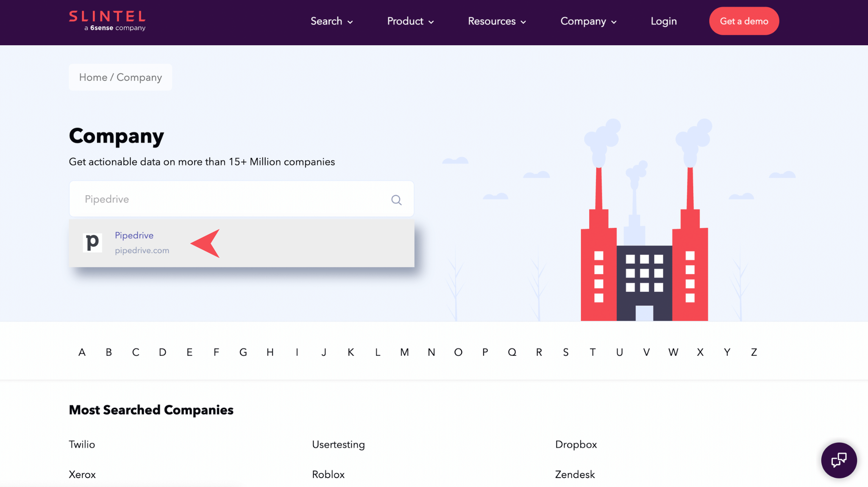Browse companies starting with X

700,352
